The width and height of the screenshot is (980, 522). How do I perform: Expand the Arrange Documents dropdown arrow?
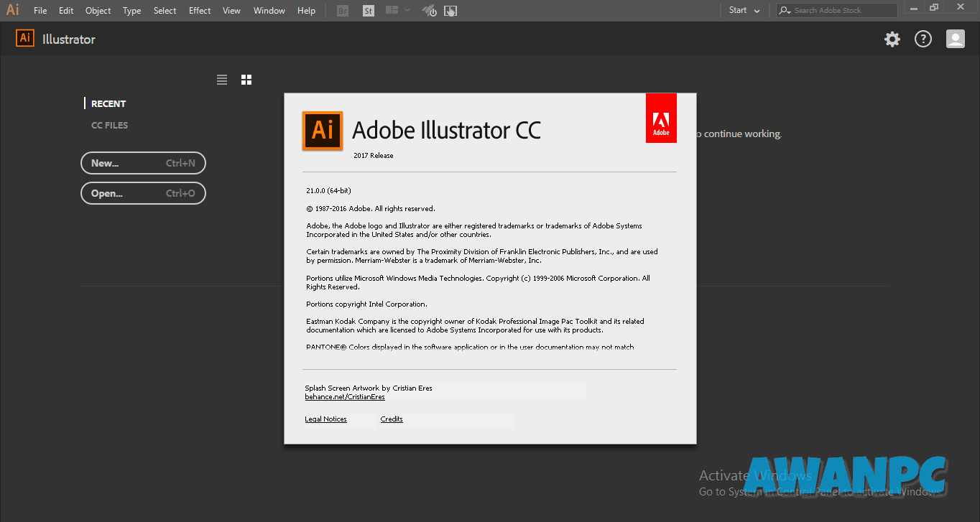pyautogui.click(x=407, y=10)
